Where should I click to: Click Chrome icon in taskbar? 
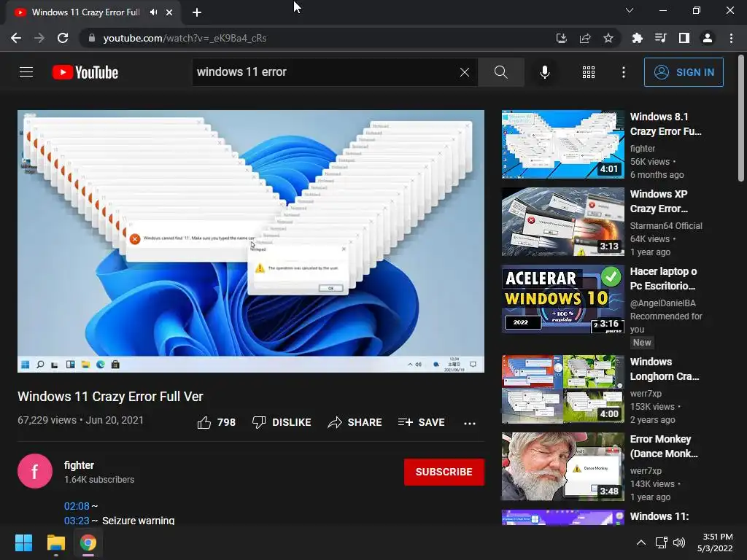point(88,542)
